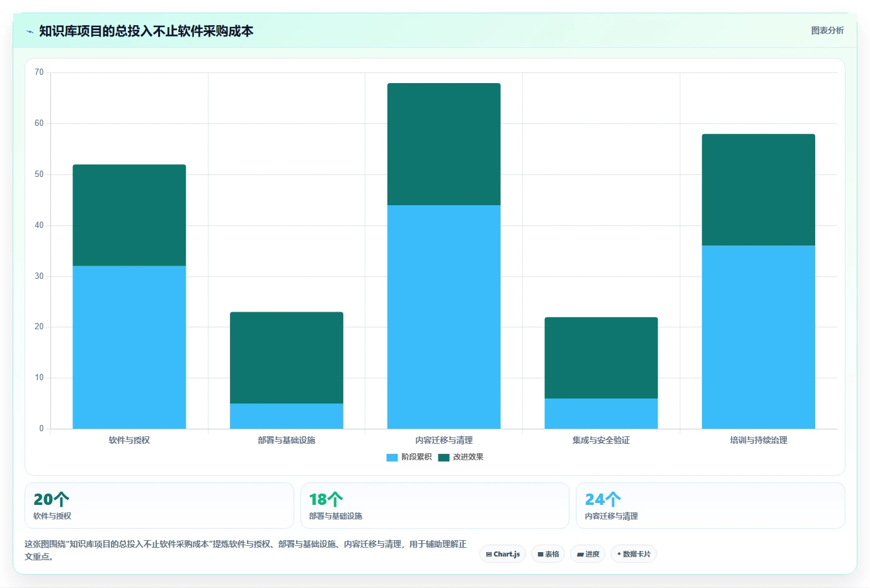The image size is (870, 588).
Task: Toggle the 改进效果 legend series
Action: 461,457
